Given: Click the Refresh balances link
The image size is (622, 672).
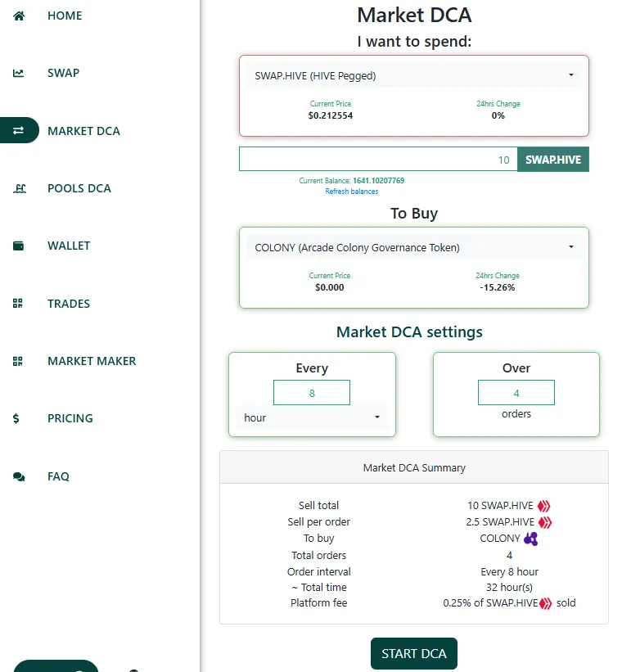Looking at the screenshot, I should pos(351,192).
